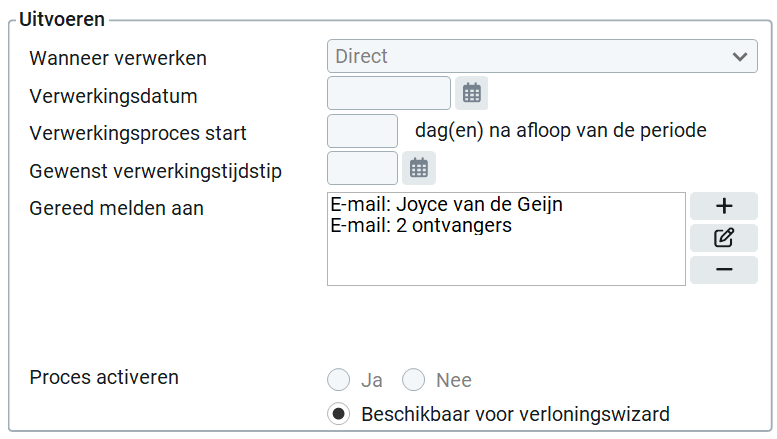Screen dimensions: 777x439
Task: Open the calendar icon beside Gewenst verwerkingstijdstip
Action: (419, 168)
